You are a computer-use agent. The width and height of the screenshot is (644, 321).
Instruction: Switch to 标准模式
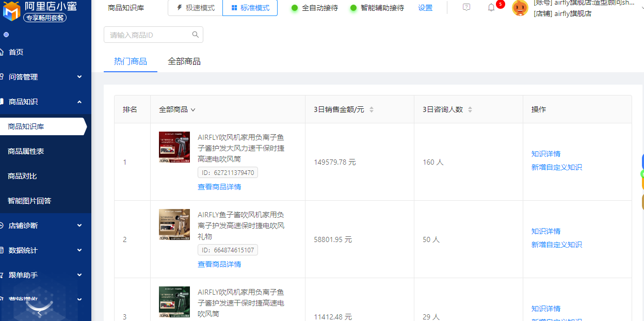250,8
